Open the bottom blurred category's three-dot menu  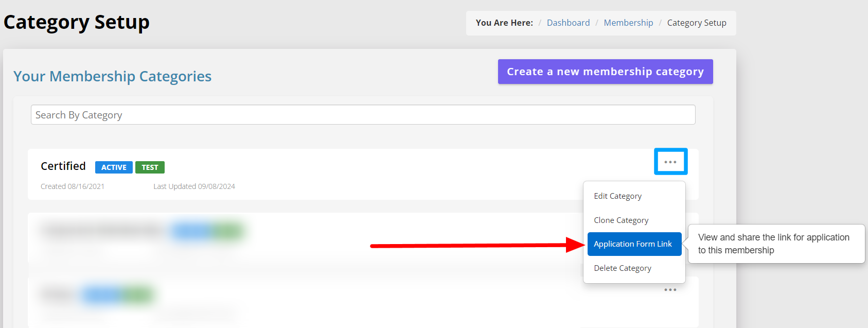tap(670, 290)
